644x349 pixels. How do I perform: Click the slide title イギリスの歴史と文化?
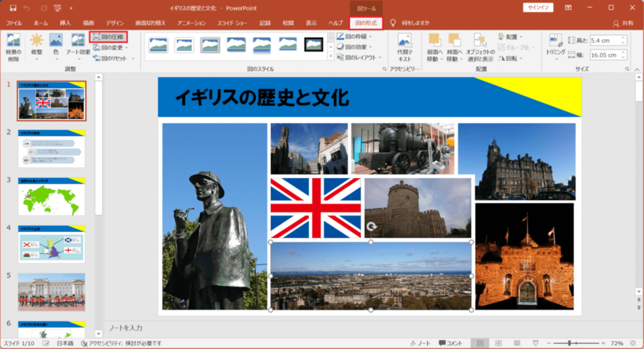click(x=262, y=97)
